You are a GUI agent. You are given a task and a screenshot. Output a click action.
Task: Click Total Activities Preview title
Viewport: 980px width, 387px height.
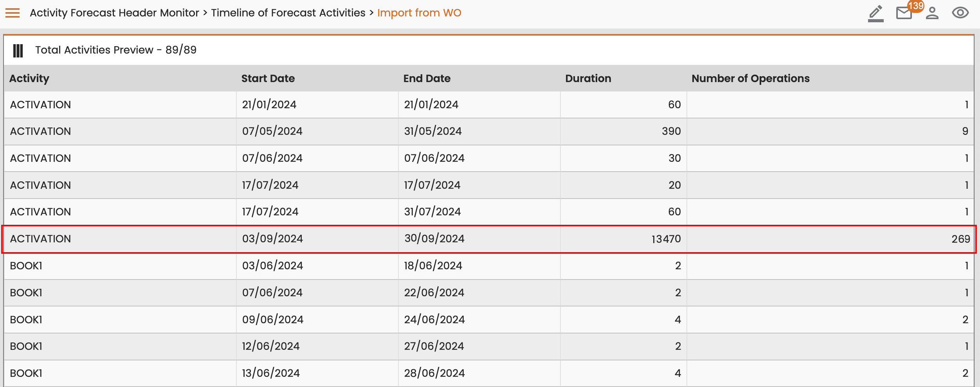point(116,50)
